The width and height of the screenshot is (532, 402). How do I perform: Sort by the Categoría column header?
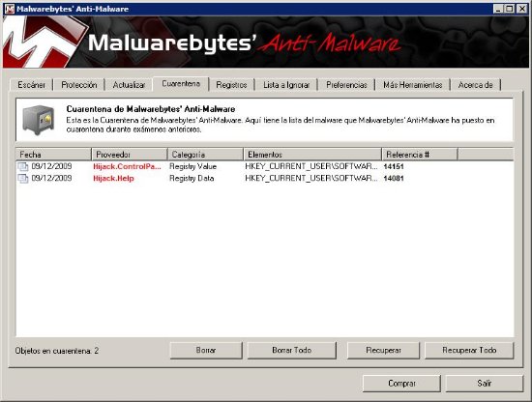[x=206, y=155]
